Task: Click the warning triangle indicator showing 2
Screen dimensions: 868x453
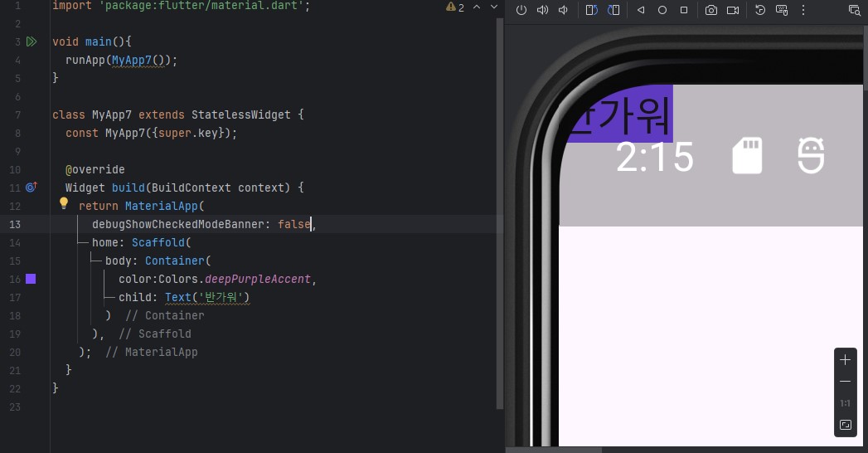Action: (455, 7)
